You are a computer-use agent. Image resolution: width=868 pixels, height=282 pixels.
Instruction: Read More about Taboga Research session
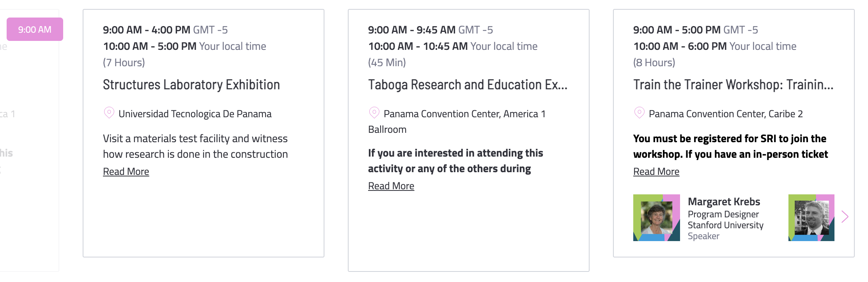point(391,186)
